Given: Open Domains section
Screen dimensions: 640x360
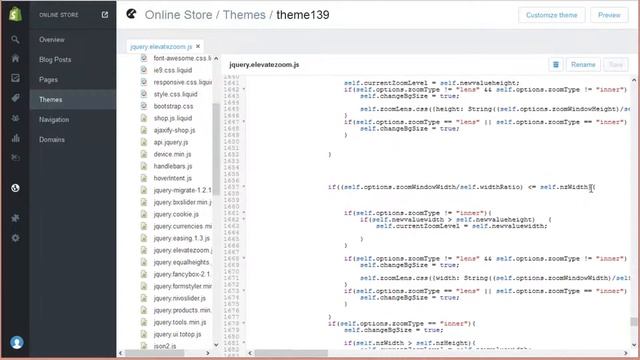Looking at the screenshot, I should pos(52,140).
